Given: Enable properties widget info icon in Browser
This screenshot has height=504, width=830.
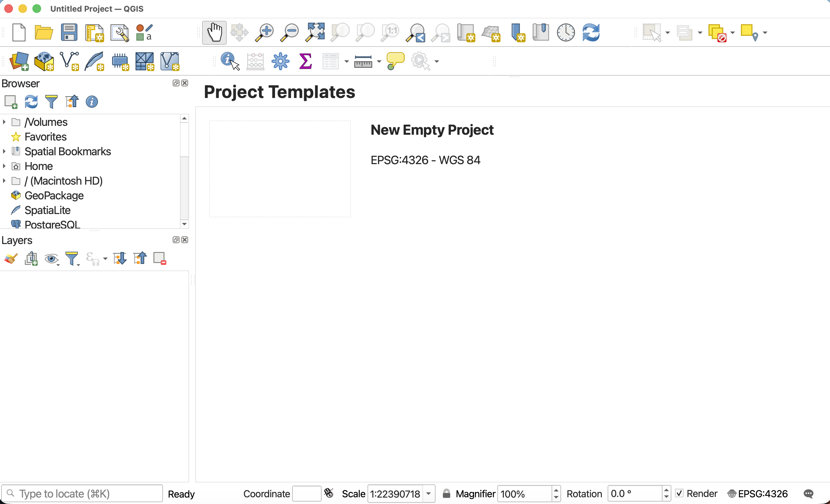Looking at the screenshot, I should coord(92,102).
